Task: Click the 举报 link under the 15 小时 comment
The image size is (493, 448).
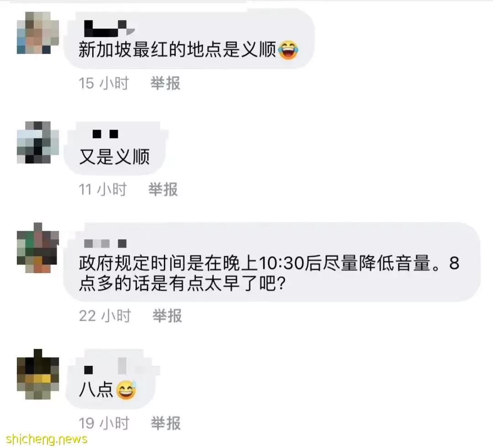Action: 165,84
